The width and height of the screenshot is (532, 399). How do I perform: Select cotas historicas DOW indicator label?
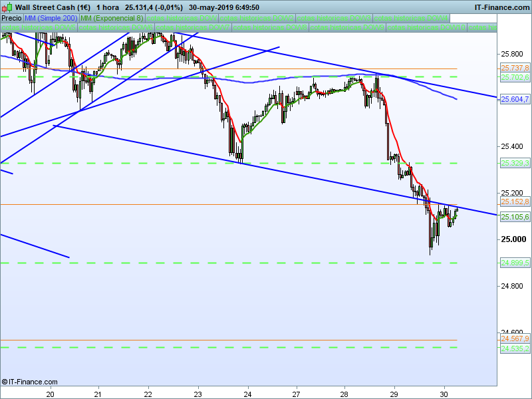tap(182, 18)
